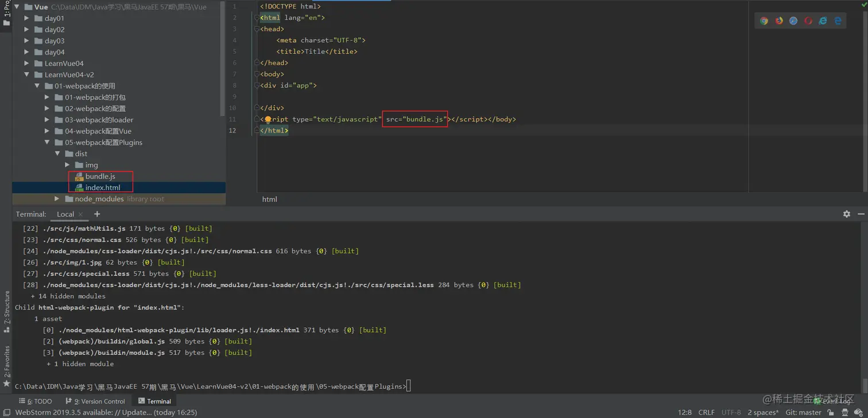Change UTF-8 file encoding

(x=731, y=412)
